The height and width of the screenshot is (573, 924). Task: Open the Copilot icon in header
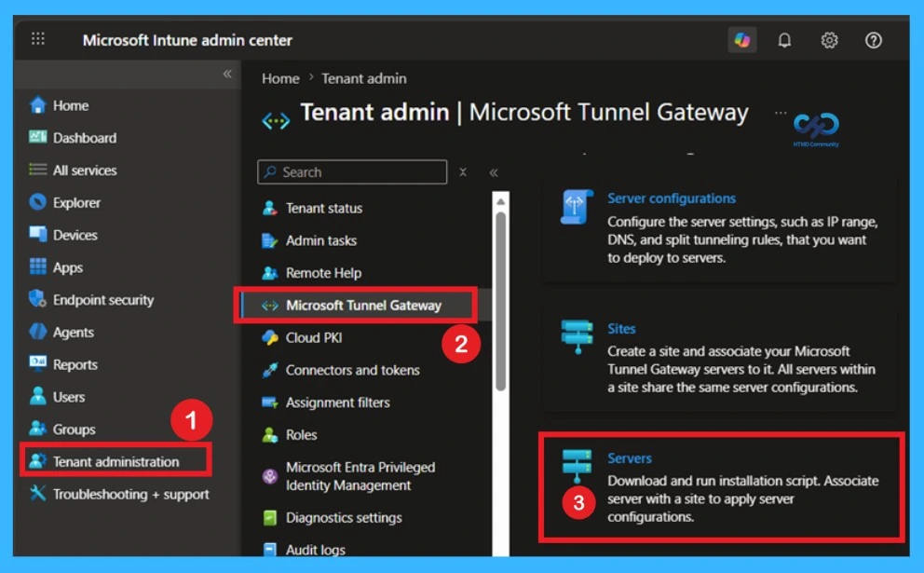(742, 40)
